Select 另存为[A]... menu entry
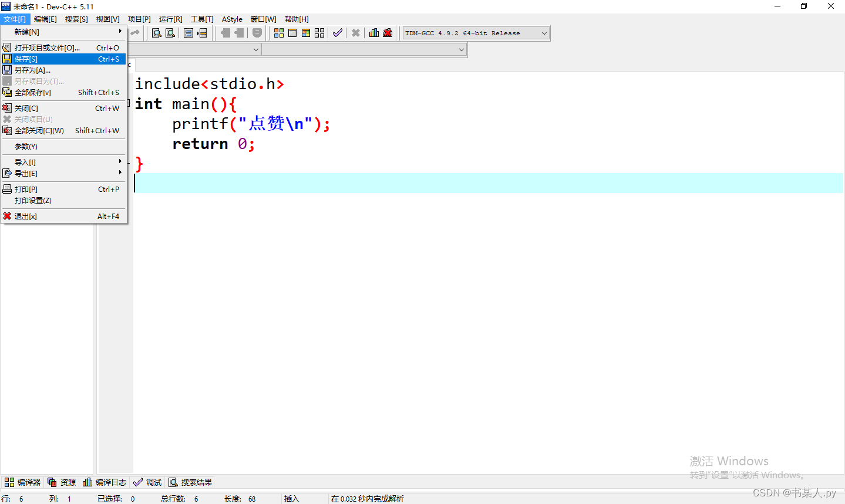 (x=63, y=70)
